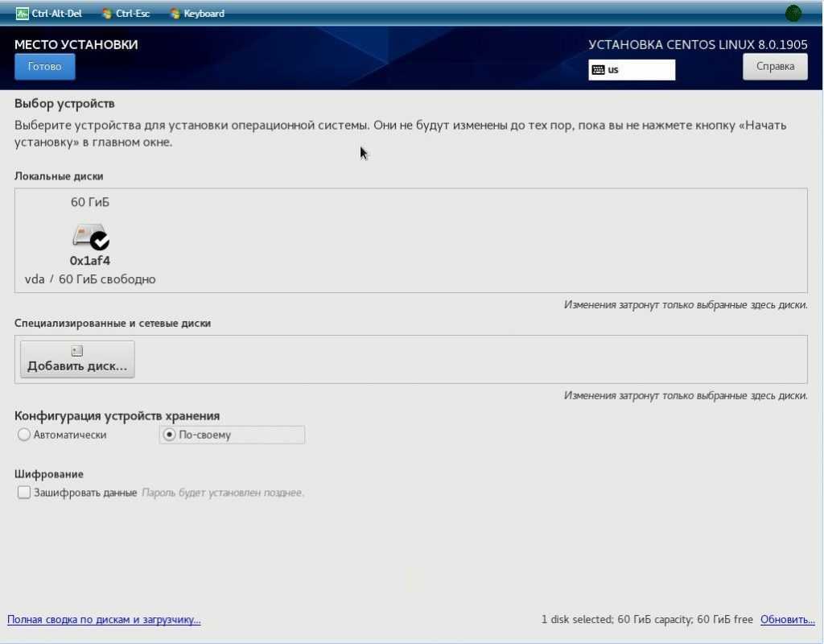824x644 pixels.
Task: Click the Ctrl-Alt-Del console button
Action: 49,14
